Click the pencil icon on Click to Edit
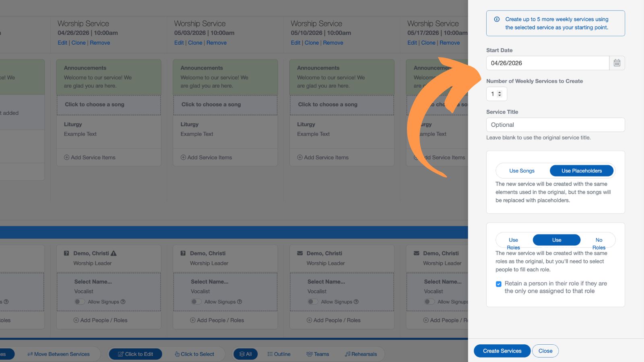The image size is (644, 362). pos(121,354)
